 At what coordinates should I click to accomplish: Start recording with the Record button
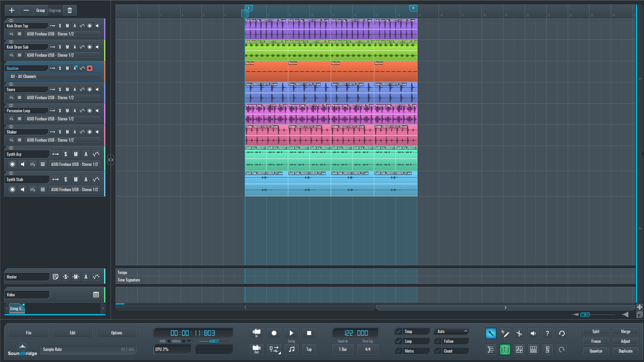click(x=274, y=333)
